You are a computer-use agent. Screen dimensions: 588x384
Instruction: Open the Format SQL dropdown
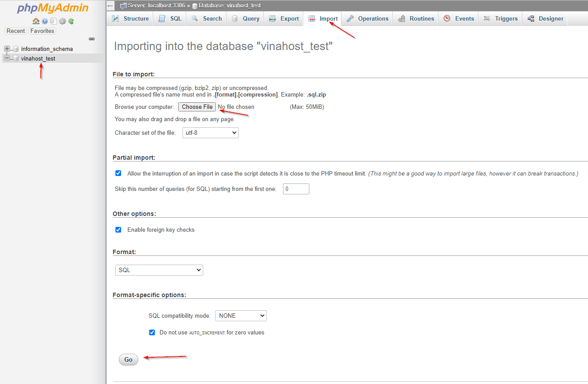159,270
